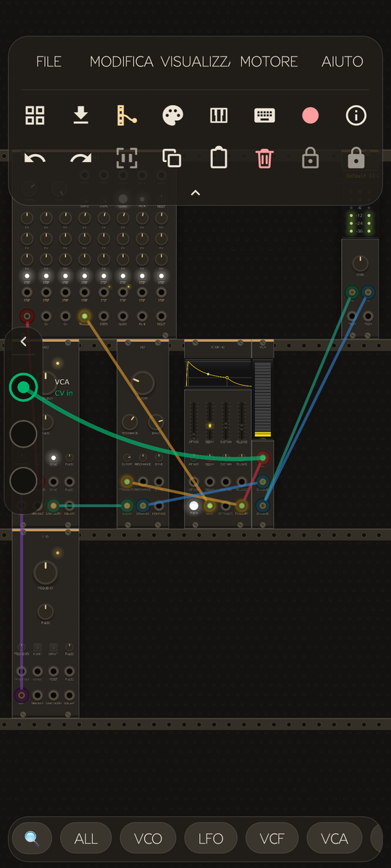The height and width of the screenshot is (868, 391).
Task: Open the MODIFICA menu
Action: 122,61
